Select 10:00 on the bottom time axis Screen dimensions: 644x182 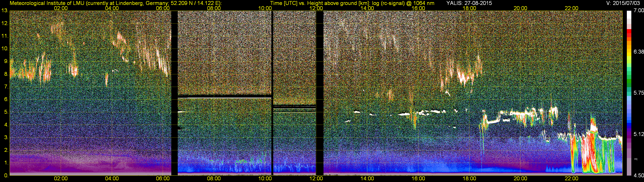[x=265, y=179]
